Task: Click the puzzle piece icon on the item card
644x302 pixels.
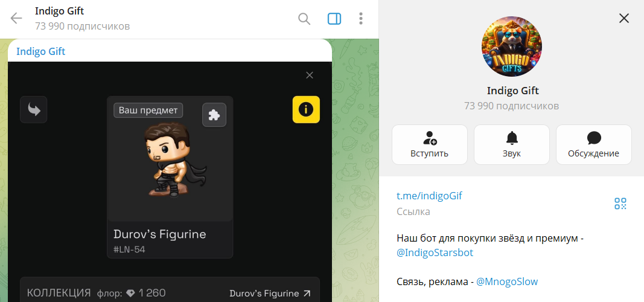Action: pyautogui.click(x=214, y=115)
